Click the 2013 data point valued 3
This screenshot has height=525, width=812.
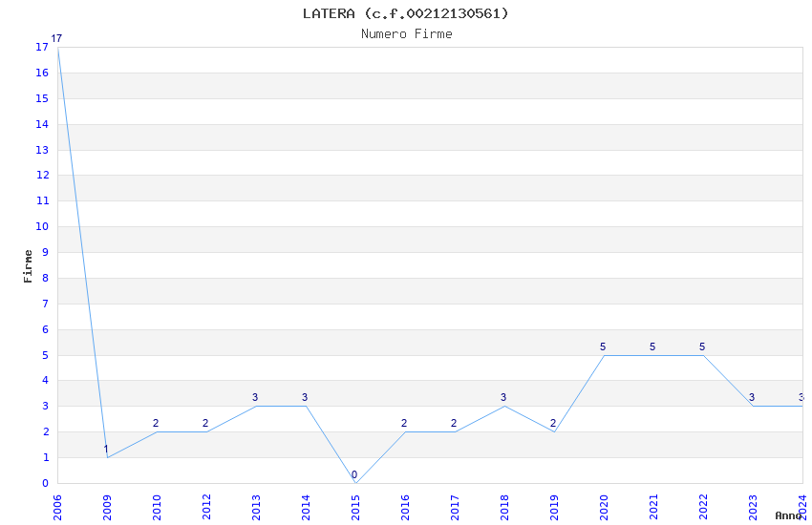[x=256, y=406]
